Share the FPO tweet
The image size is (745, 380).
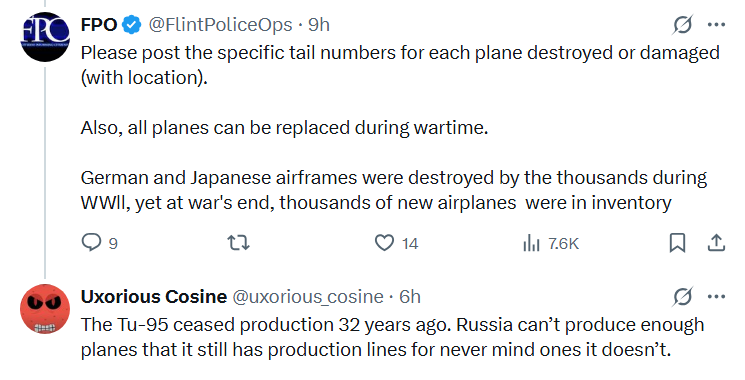pyautogui.click(x=716, y=243)
